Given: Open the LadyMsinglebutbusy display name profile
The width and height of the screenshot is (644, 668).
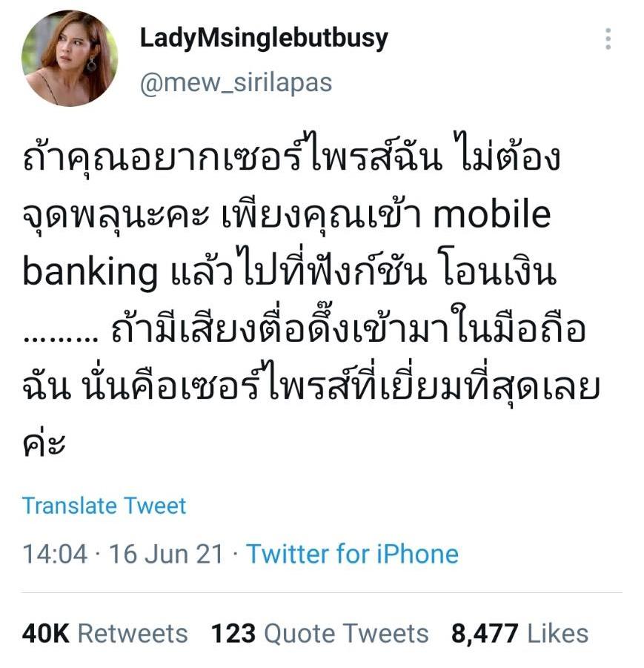Looking at the screenshot, I should 264,39.
